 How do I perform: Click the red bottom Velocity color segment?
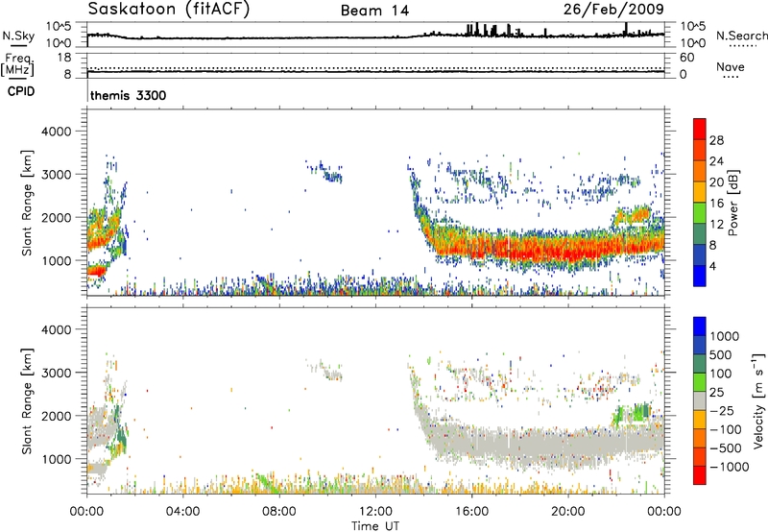coord(700,475)
